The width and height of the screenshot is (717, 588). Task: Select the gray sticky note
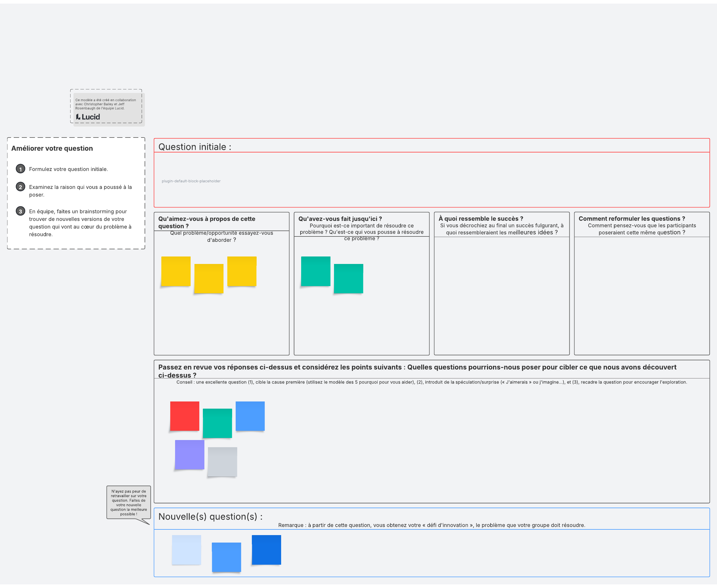pos(222,462)
